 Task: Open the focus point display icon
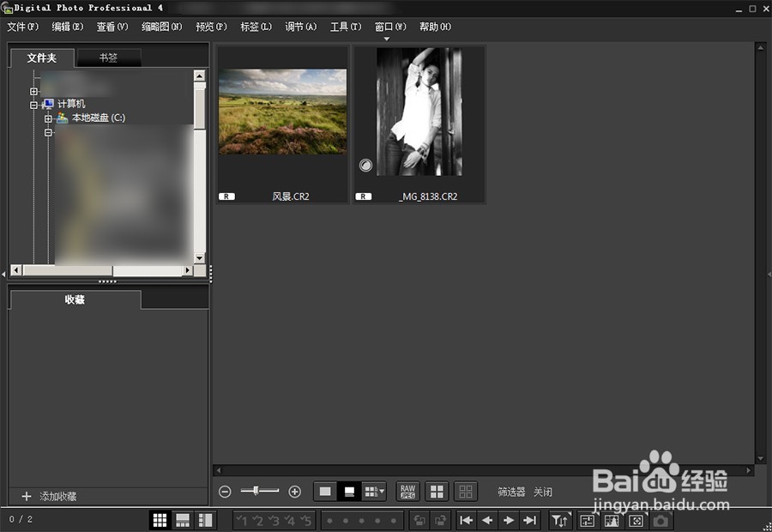636,520
